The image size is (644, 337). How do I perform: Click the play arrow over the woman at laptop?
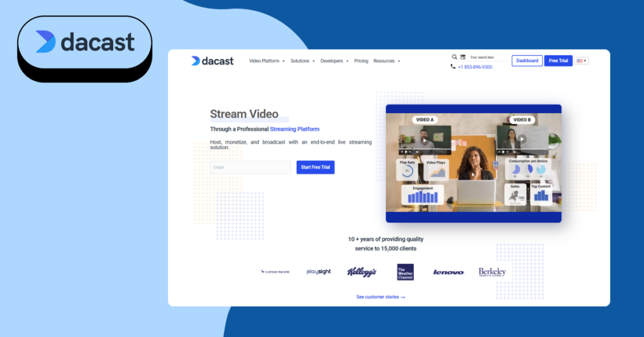pyautogui.click(x=473, y=174)
